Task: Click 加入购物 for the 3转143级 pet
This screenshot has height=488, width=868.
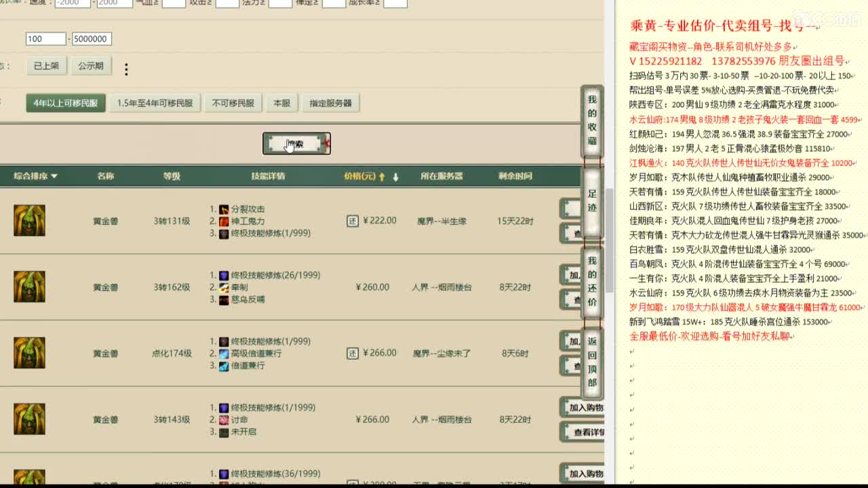Action: (583, 408)
